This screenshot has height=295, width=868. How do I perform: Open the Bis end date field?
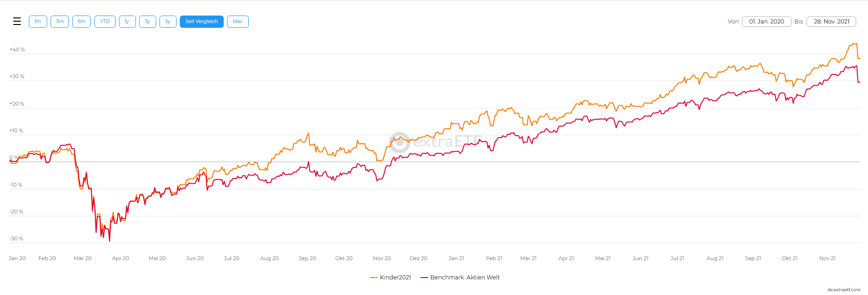(831, 22)
